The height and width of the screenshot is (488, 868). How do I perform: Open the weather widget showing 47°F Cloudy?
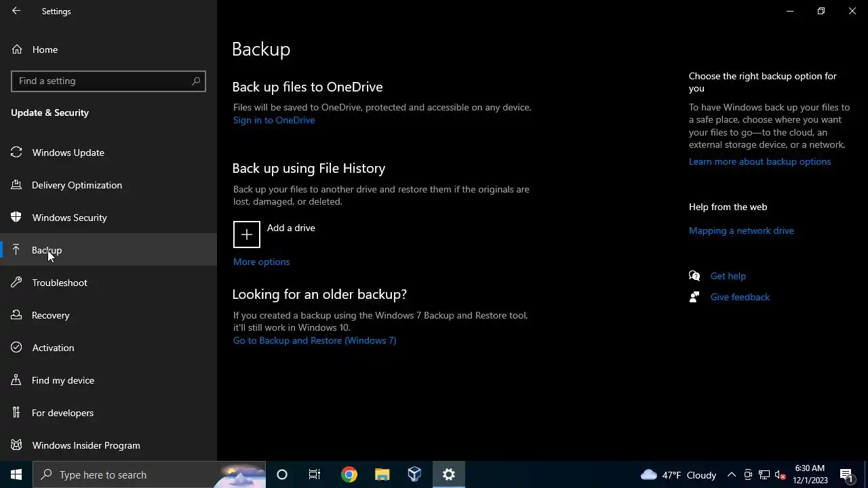click(x=679, y=475)
